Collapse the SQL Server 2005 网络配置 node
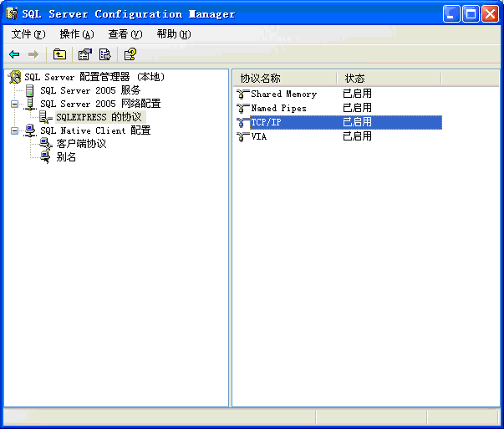Viewport: 504px width, 429px height. coord(14,104)
